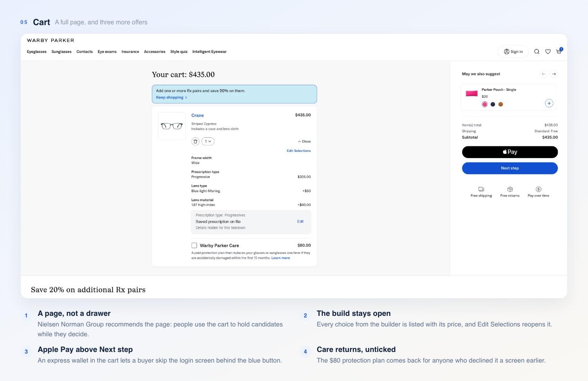Click the Free shipping truck icon
This screenshot has height=381, width=588.
point(481,189)
